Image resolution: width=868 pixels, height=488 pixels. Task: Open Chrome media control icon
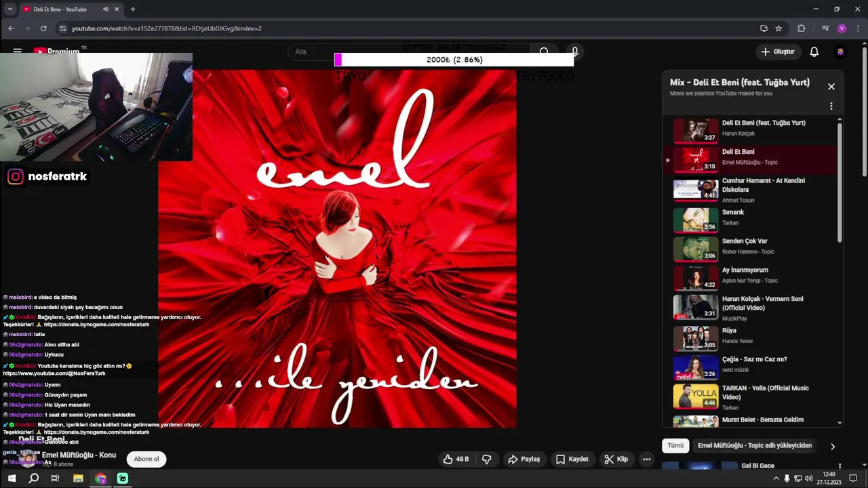[825, 28]
